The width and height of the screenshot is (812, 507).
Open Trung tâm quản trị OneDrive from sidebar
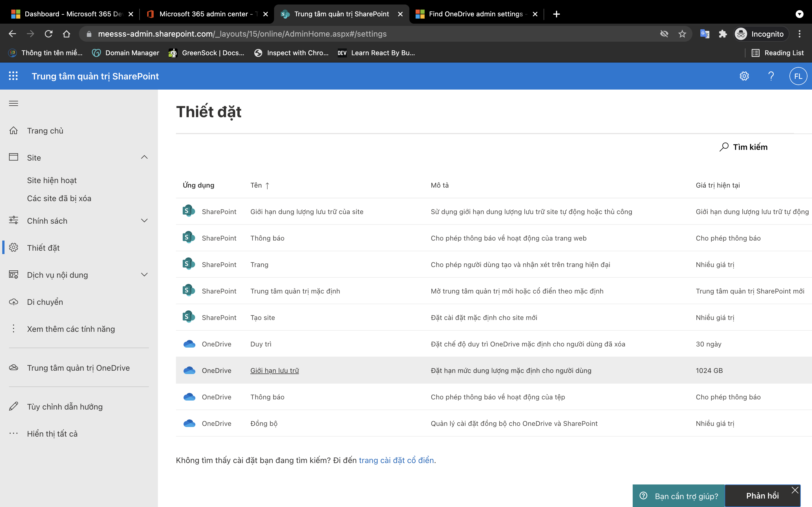78,368
